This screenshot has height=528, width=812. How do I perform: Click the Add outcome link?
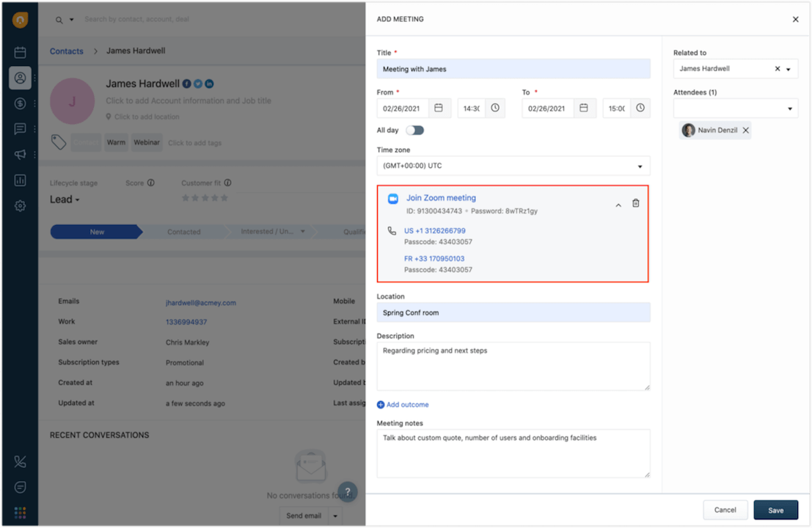pos(403,404)
